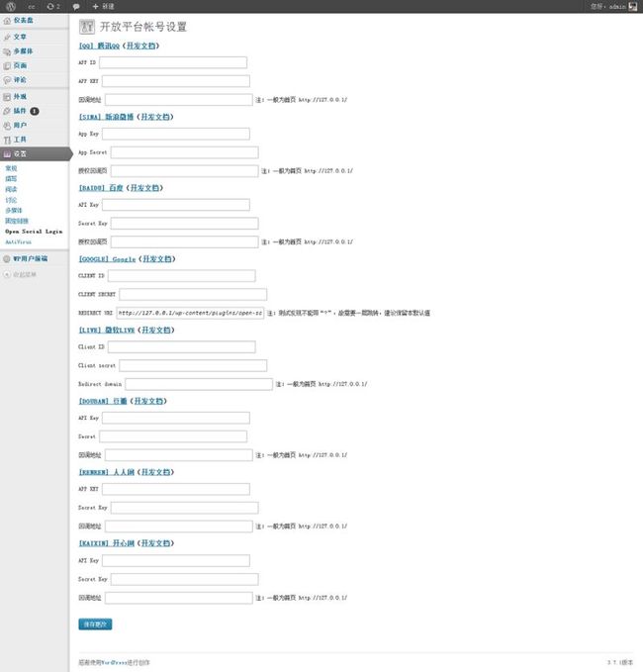
Task: Open the WordPress logo menu
Action: [10, 6]
